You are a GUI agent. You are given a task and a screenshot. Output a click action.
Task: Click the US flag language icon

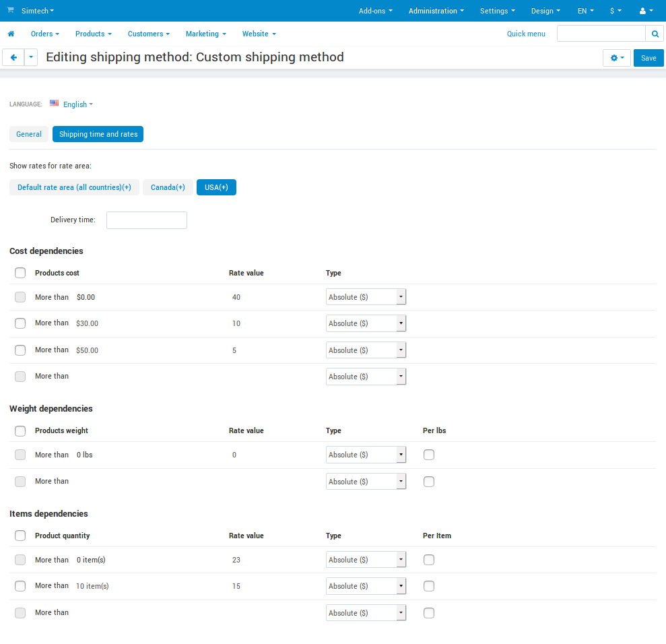(x=54, y=103)
